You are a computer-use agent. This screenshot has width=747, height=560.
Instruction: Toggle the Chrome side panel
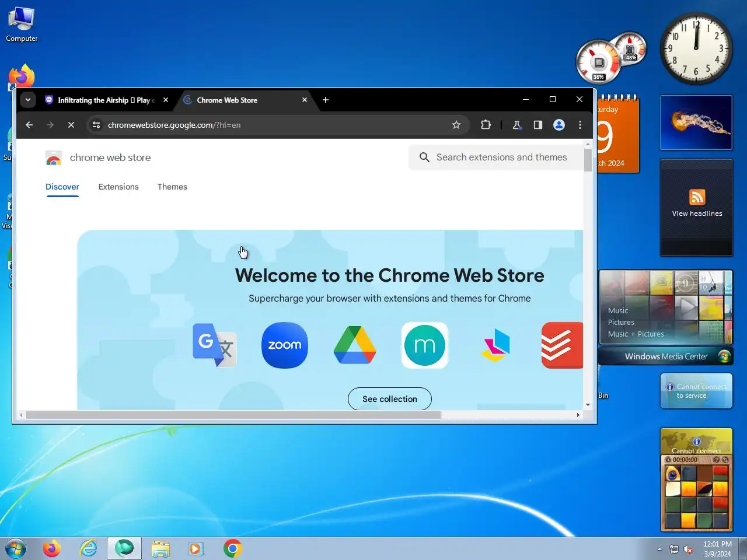pyautogui.click(x=537, y=125)
